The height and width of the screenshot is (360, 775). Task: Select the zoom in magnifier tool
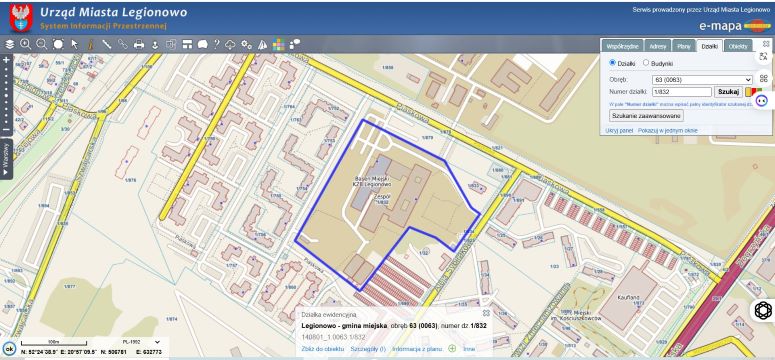[x=26, y=45]
